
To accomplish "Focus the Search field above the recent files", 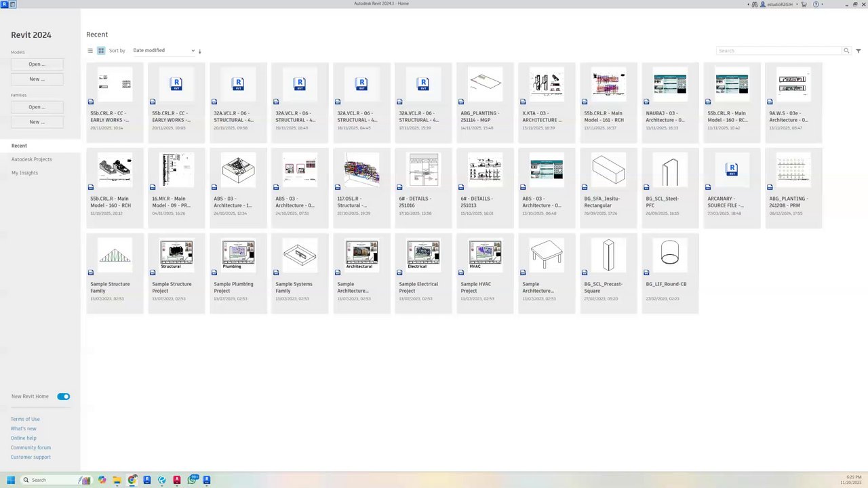I will point(778,51).
